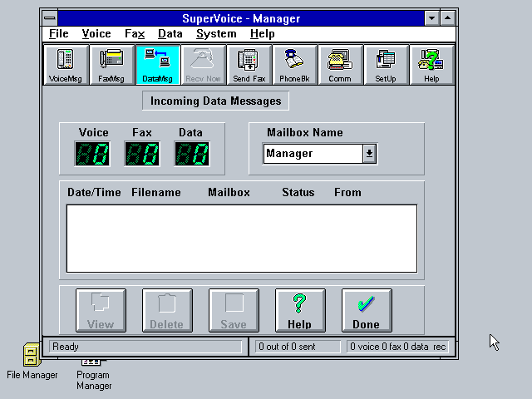
Task: Open the Data menu
Action: [x=170, y=34]
